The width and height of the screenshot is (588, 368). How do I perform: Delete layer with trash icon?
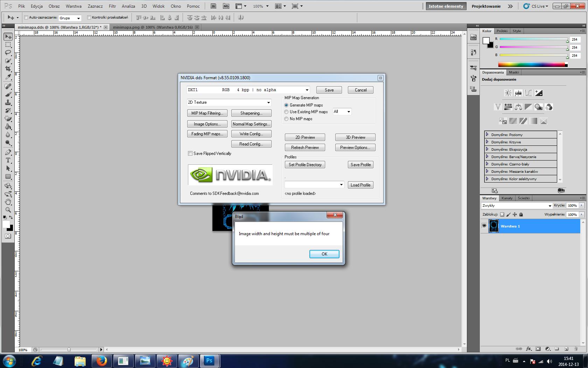coord(576,349)
